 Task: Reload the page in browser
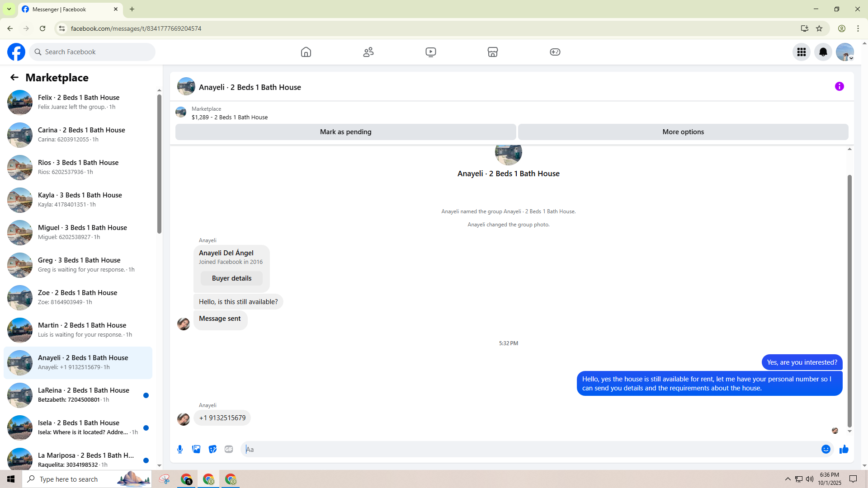coord(42,28)
